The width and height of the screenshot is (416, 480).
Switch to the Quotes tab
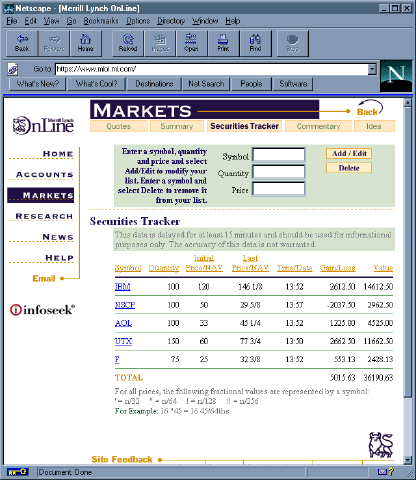[x=119, y=126]
